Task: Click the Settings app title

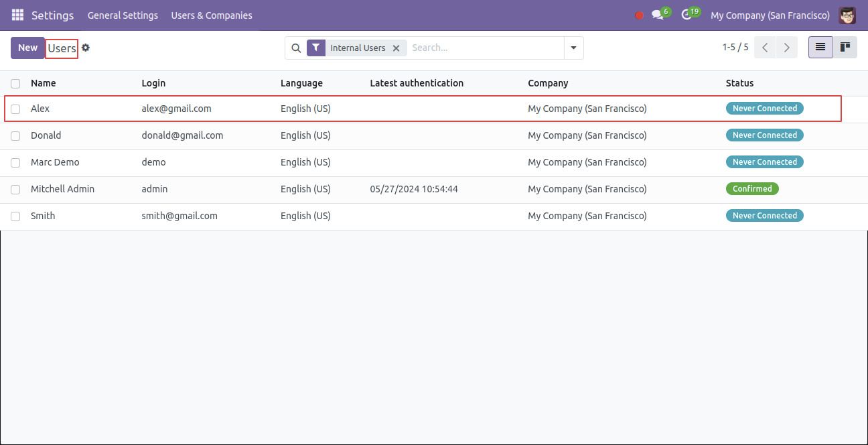Action: 53,15
